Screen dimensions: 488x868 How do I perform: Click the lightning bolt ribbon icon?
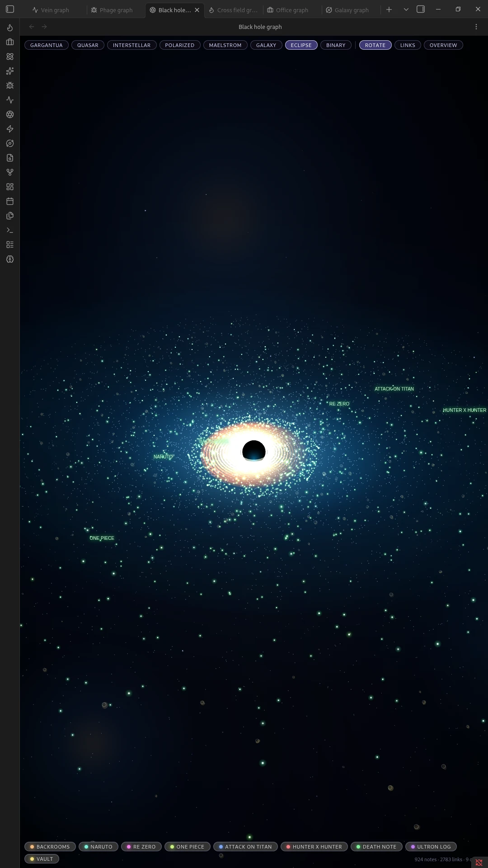[x=10, y=129]
